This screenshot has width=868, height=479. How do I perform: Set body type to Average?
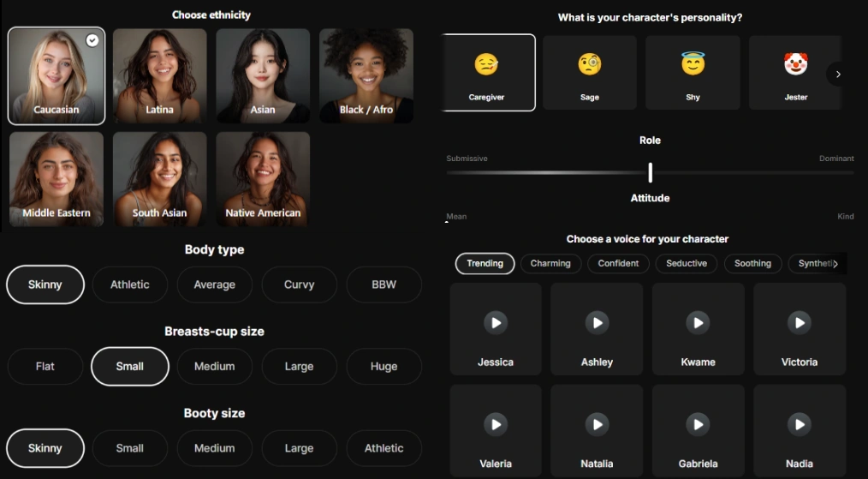[215, 284]
